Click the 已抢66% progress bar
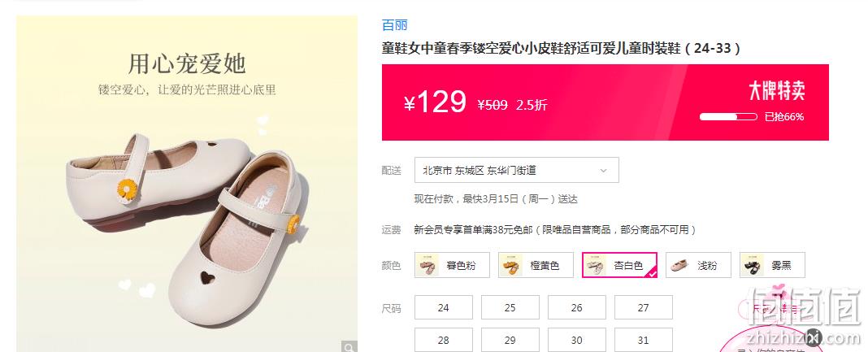 coord(728,117)
